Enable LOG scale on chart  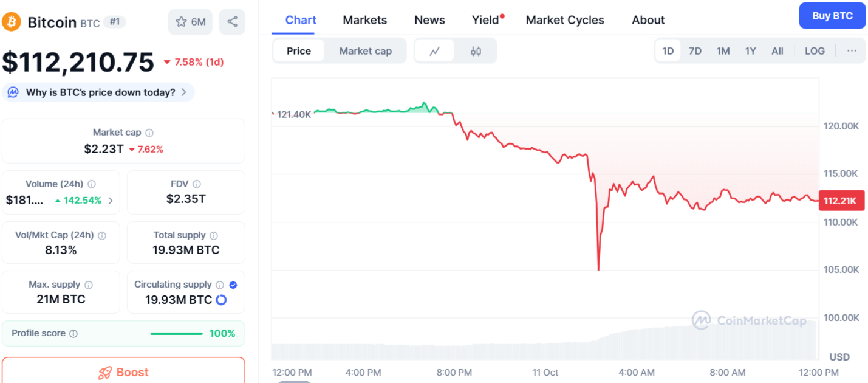(815, 51)
